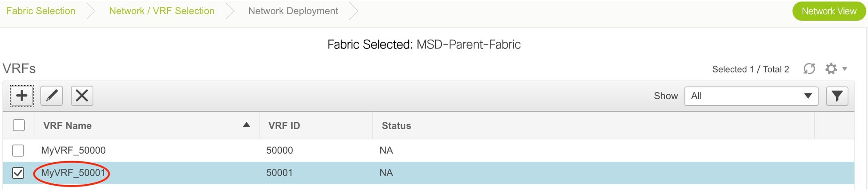Click the Show dropdown triangle arrow

808,96
